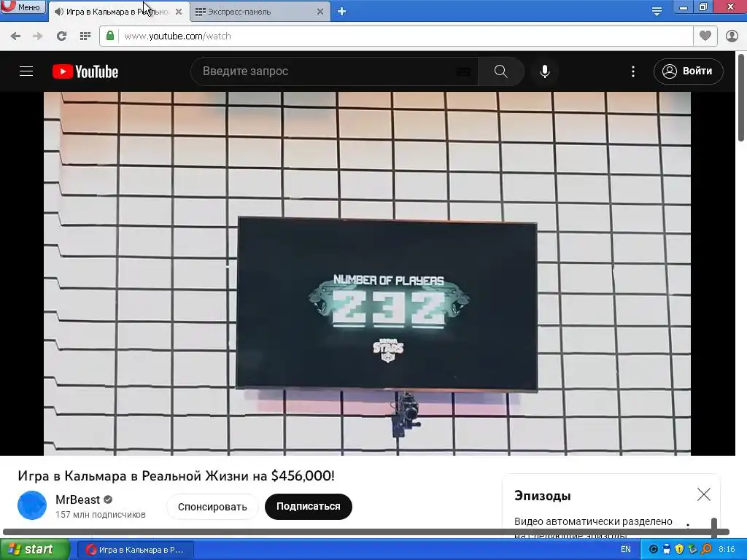The image size is (747, 560).
Task: Open Speed Dial grid icon
Action: coord(85,36)
